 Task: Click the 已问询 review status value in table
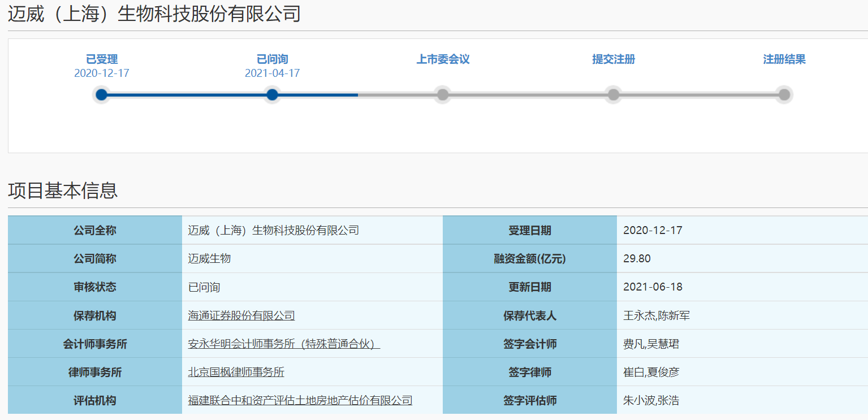click(204, 287)
